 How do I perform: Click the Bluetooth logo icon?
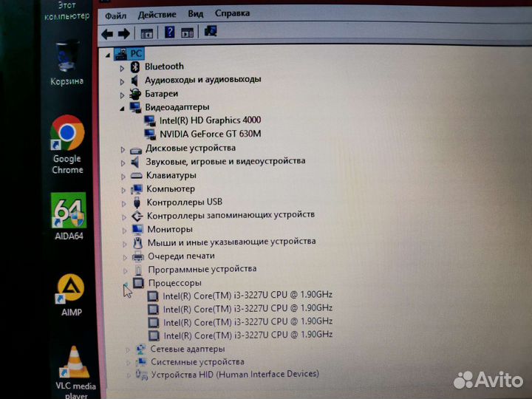pyautogui.click(x=135, y=66)
